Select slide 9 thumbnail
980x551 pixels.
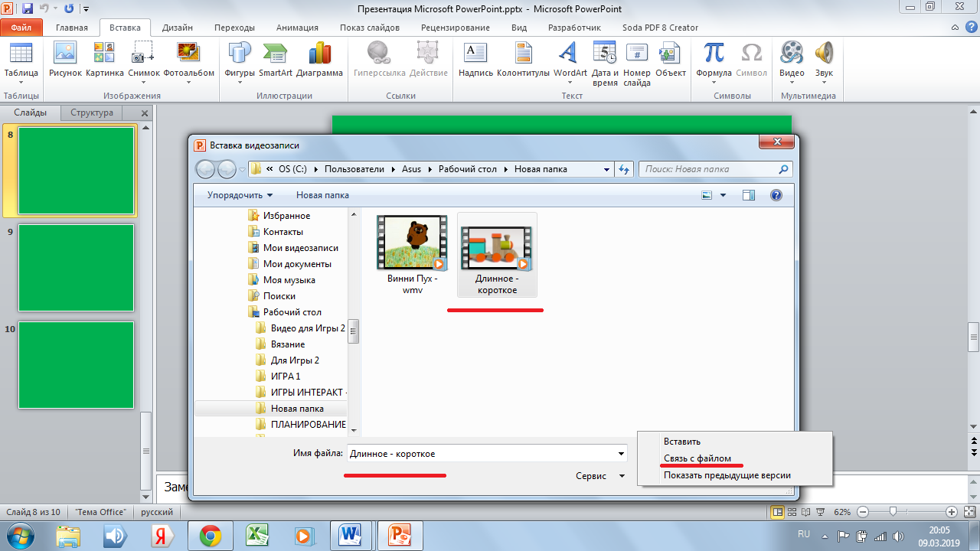(x=76, y=267)
